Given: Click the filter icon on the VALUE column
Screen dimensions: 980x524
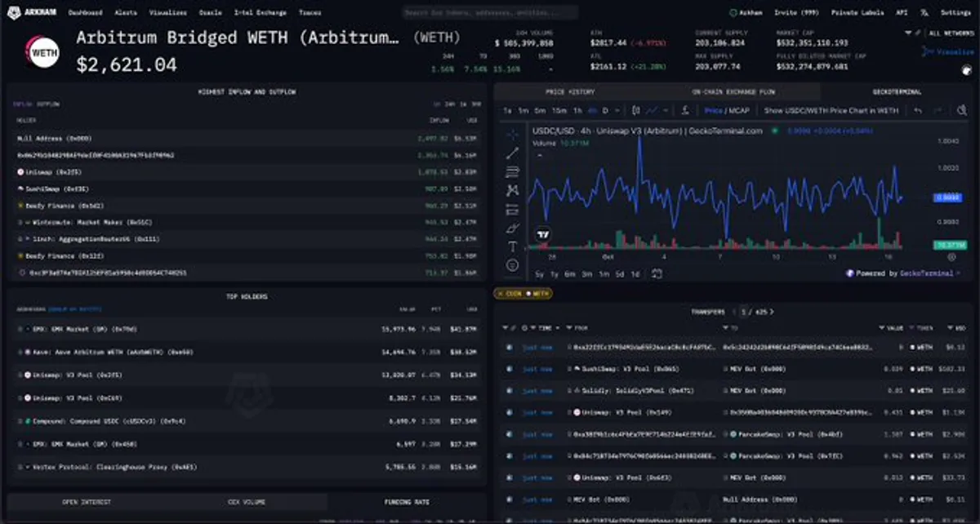Looking at the screenshot, I should [882, 328].
